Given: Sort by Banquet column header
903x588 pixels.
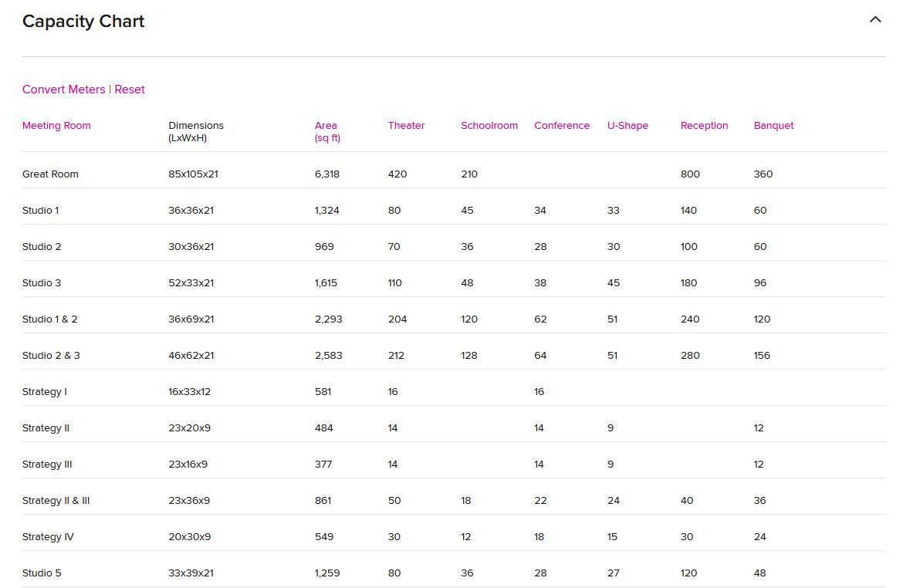Looking at the screenshot, I should coord(773,126).
